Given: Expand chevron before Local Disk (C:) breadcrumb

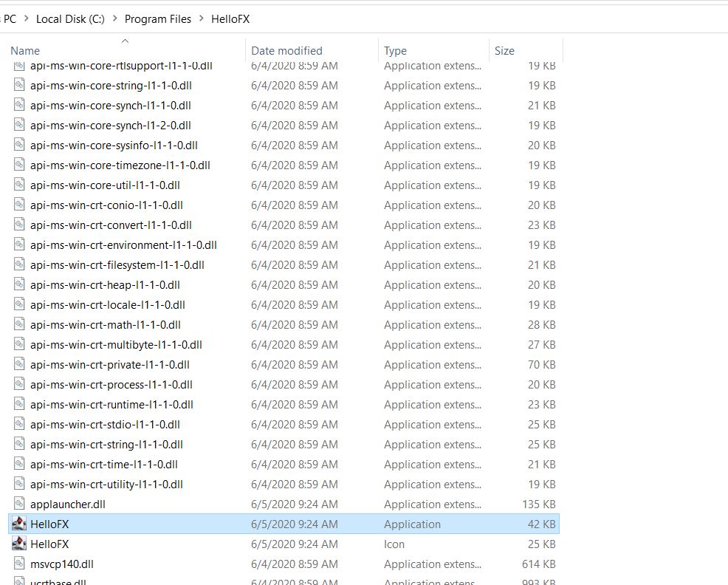Looking at the screenshot, I should point(26,19).
